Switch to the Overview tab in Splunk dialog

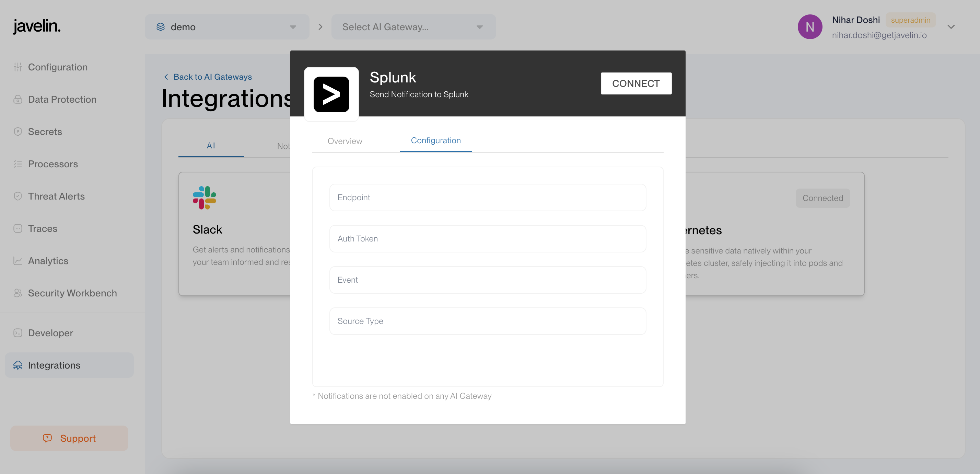pyautogui.click(x=345, y=141)
